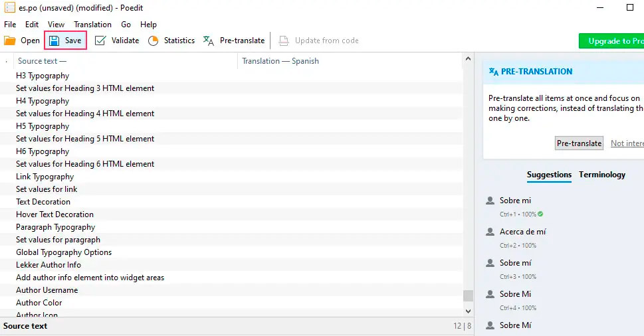
Task: Click the Validate checkmark icon
Action: (100, 41)
